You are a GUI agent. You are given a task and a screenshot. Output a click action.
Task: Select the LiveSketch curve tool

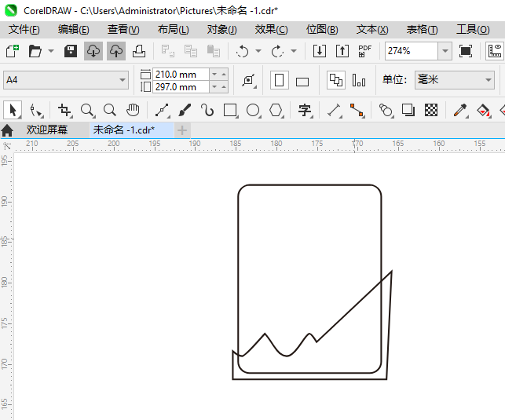pyautogui.click(x=207, y=110)
